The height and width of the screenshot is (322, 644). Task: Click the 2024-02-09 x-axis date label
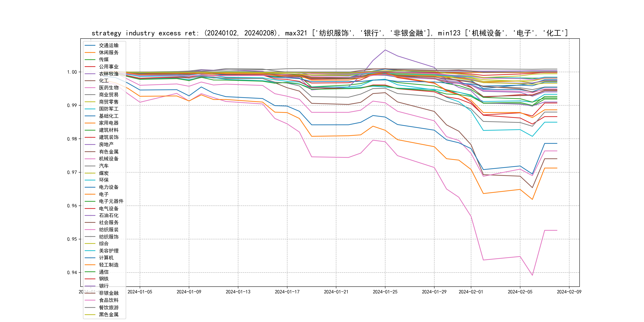[x=569, y=292]
